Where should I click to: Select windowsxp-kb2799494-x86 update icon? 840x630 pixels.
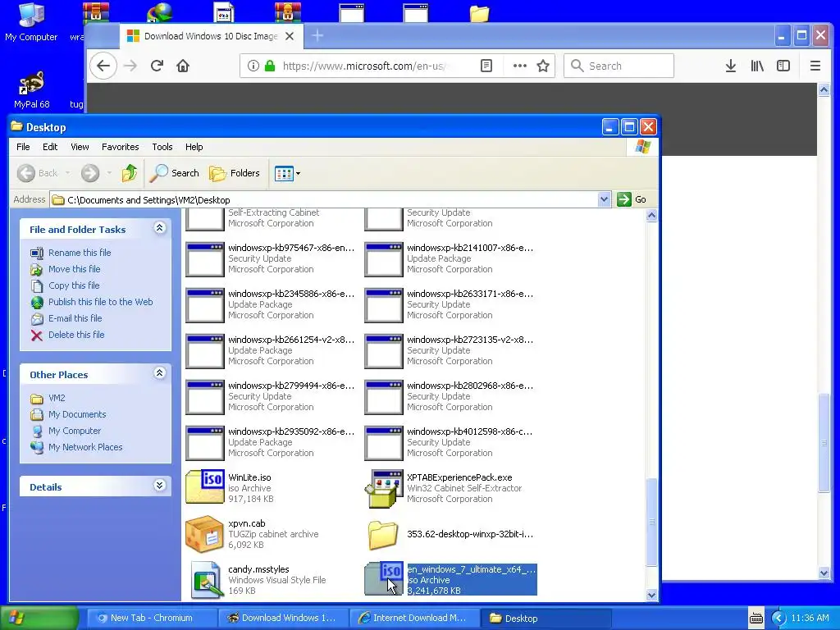click(204, 398)
